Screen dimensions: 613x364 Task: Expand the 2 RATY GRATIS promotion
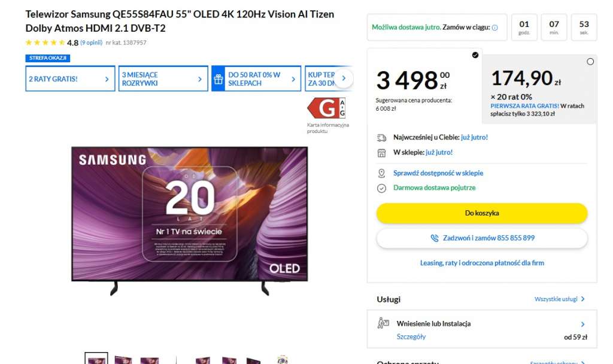pos(69,78)
